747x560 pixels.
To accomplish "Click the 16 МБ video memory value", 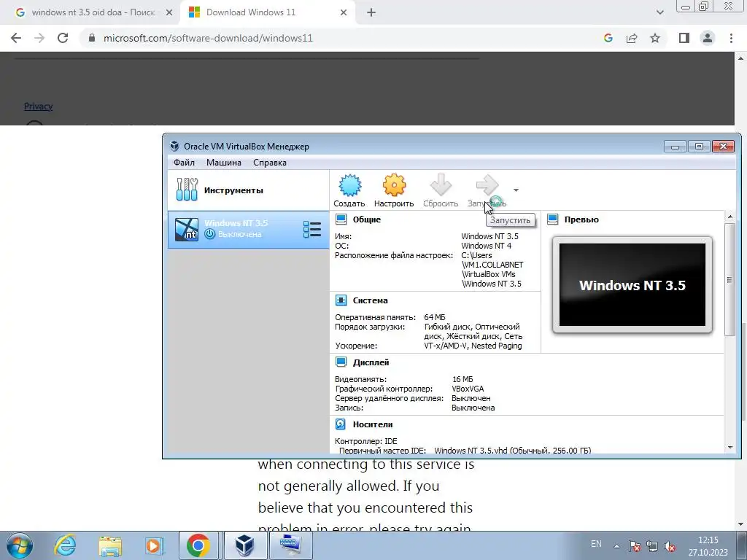I will pyautogui.click(x=462, y=379).
